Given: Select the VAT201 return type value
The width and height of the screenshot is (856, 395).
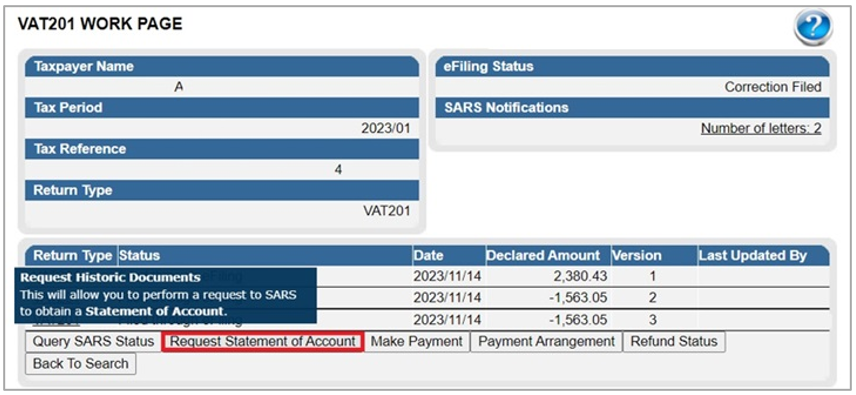Looking at the screenshot, I should [387, 211].
